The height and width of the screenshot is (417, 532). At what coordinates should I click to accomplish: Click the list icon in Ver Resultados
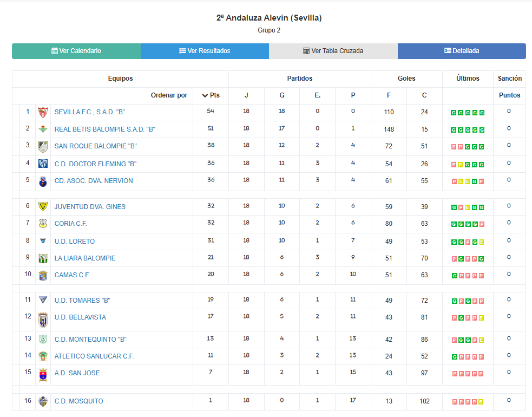tap(182, 51)
